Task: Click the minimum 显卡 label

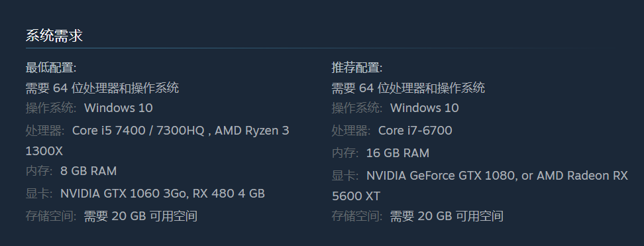Action: pyautogui.click(x=39, y=194)
